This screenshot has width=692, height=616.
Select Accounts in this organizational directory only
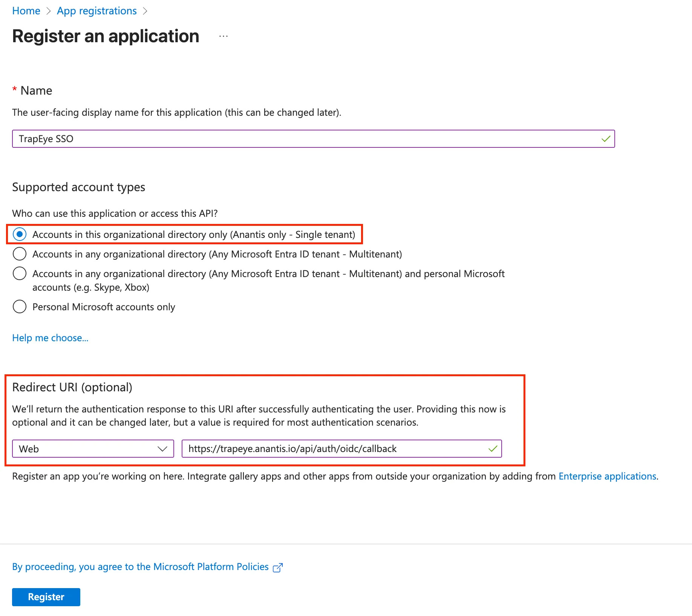pyautogui.click(x=20, y=234)
